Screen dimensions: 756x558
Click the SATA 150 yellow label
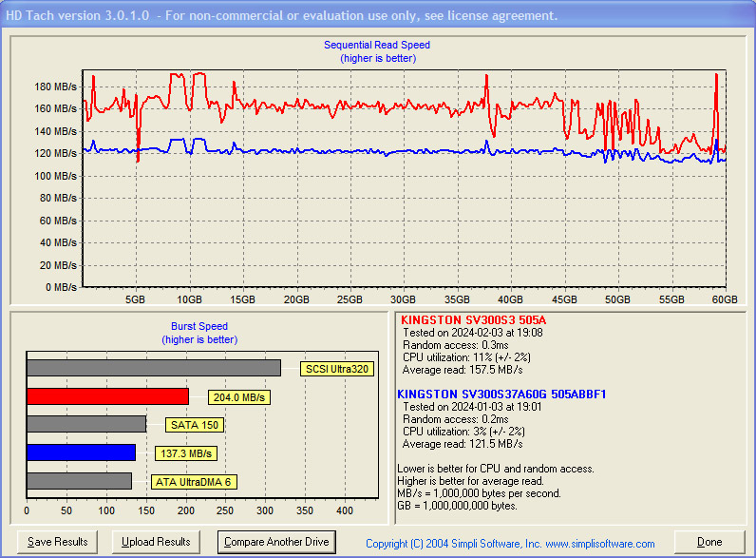(194, 425)
